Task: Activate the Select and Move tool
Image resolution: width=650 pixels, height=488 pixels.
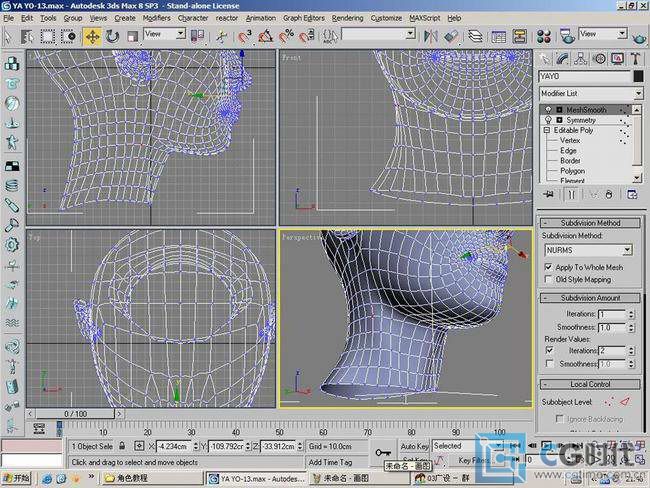Action: (92, 36)
